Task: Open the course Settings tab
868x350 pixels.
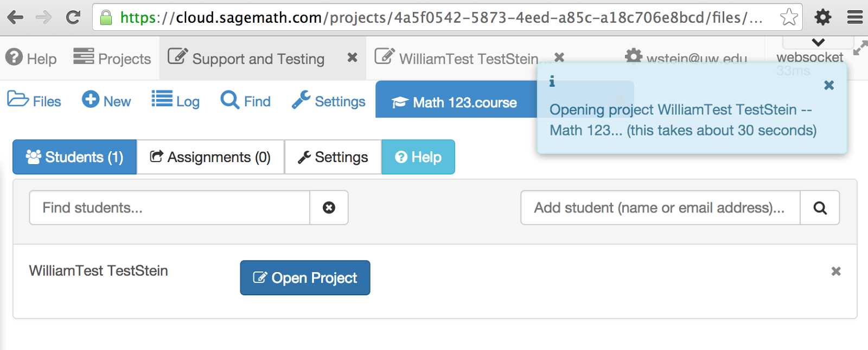Action: point(333,157)
